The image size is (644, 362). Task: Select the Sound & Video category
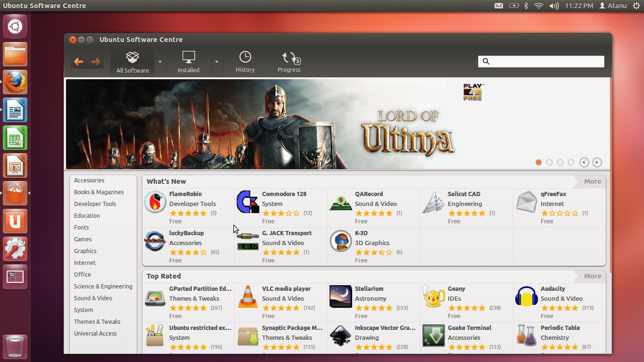click(93, 298)
